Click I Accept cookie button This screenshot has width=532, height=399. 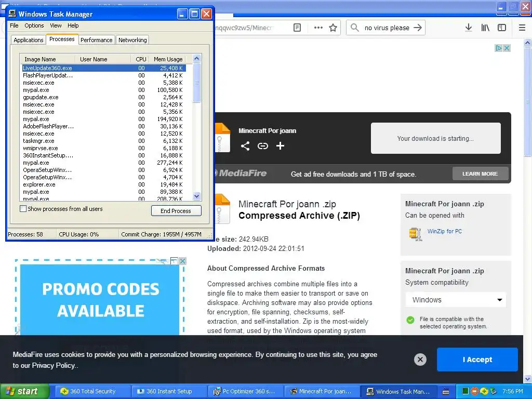click(477, 360)
